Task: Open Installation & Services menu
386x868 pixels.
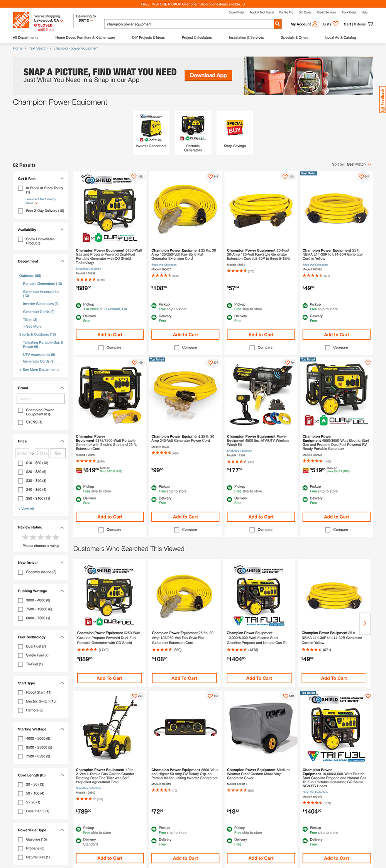Action: pyautogui.click(x=246, y=37)
